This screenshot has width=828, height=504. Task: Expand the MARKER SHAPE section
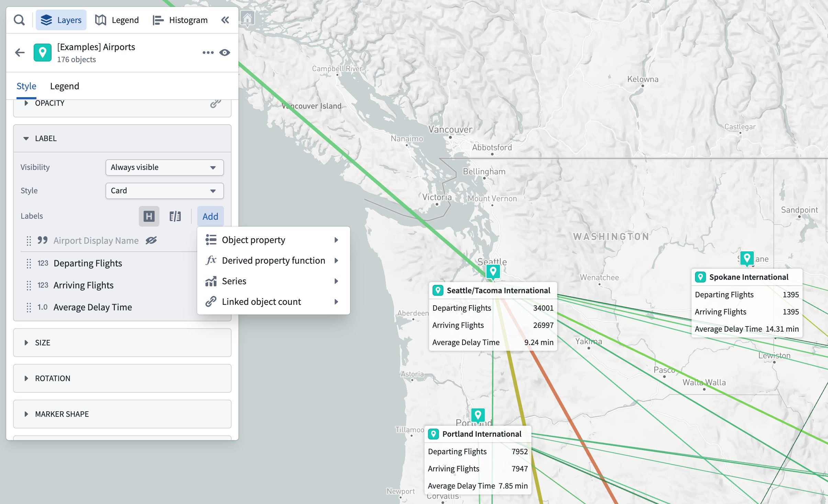122,414
